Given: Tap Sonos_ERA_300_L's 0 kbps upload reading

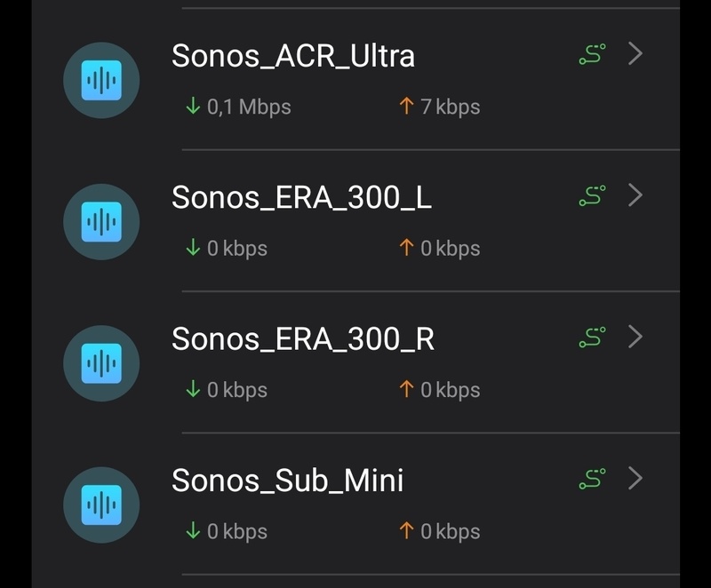Looking at the screenshot, I should click(x=439, y=249).
